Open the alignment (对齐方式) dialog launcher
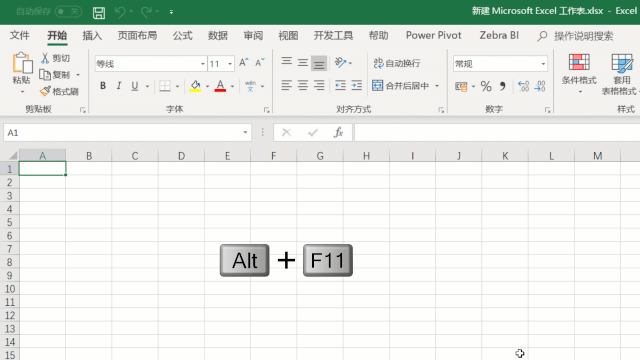Screen dimensions: 640x360 pyautogui.click(x=441, y=110)
